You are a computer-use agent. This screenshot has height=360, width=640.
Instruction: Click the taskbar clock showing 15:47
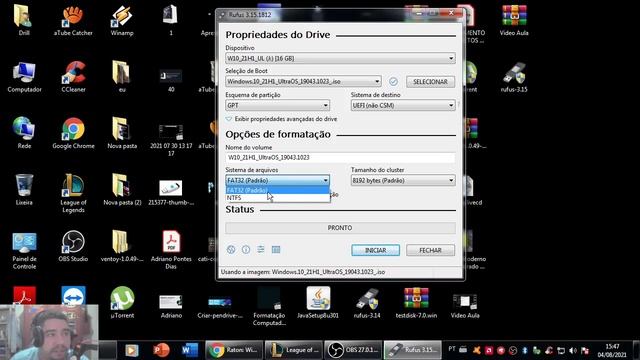[x=612, y=350]
